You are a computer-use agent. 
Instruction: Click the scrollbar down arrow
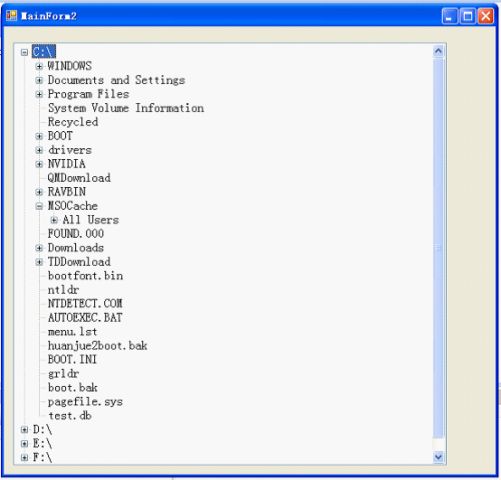coord(438,457)
